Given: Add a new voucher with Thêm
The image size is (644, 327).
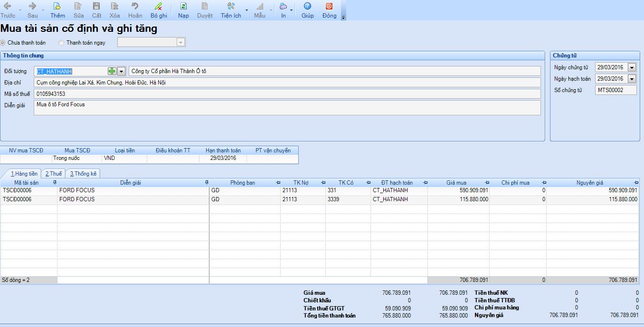Looking at the screenshot, I should tap(57, 10).
